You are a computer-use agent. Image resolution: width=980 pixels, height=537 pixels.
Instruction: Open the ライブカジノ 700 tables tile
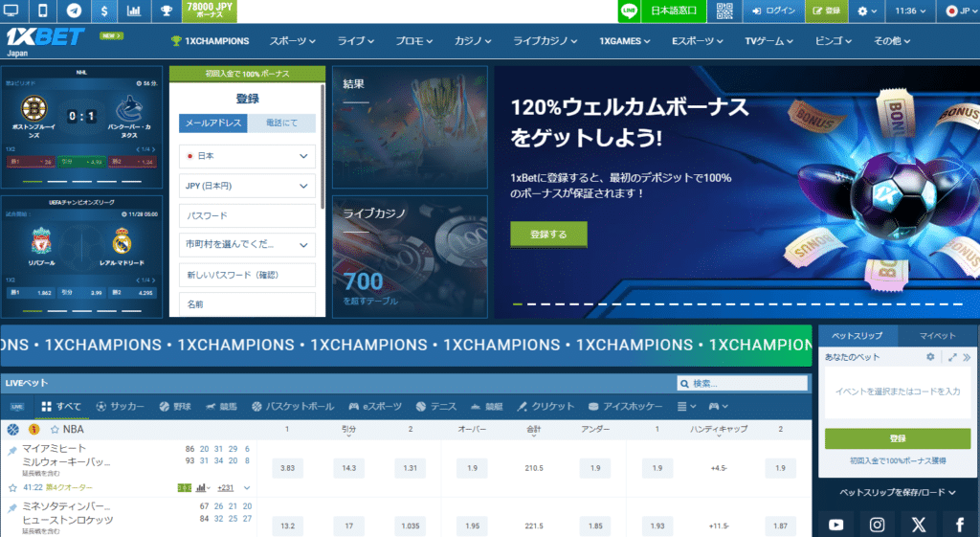[410, 257]
